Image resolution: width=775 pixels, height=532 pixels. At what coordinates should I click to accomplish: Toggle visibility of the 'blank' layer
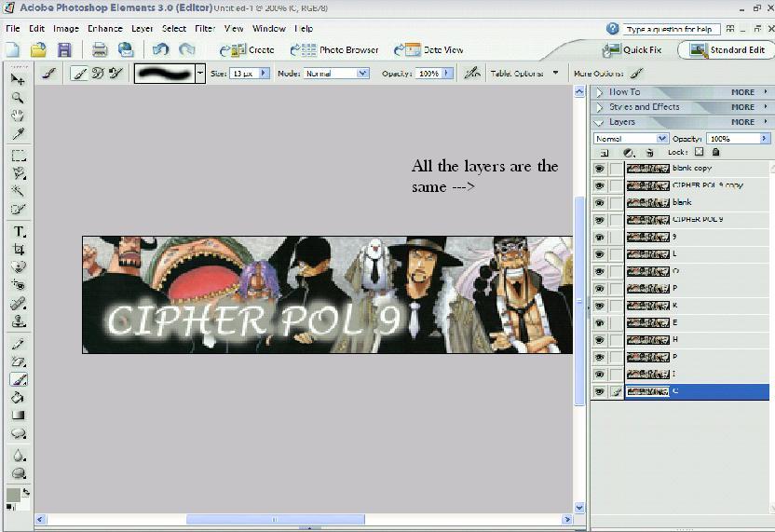pos(599,203)
